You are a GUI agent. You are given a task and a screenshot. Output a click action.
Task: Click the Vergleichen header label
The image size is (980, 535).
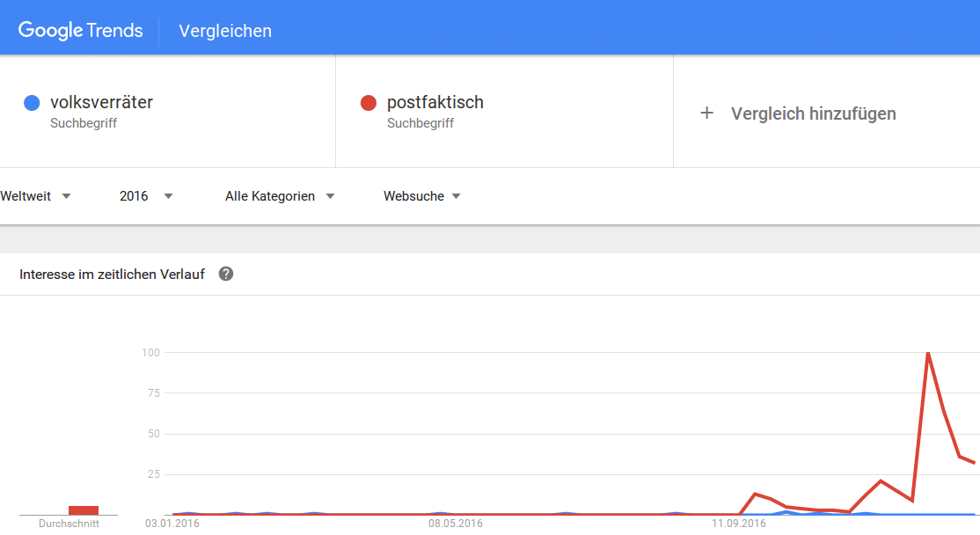pyautogui.click(x=225, y=31)
